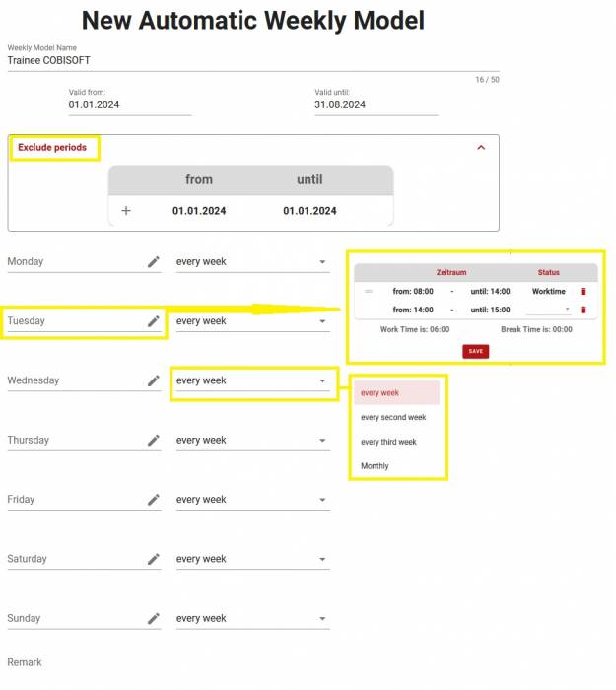Delete the 08:00 to 14:00 Worktime row

click(x=582, y=292)
